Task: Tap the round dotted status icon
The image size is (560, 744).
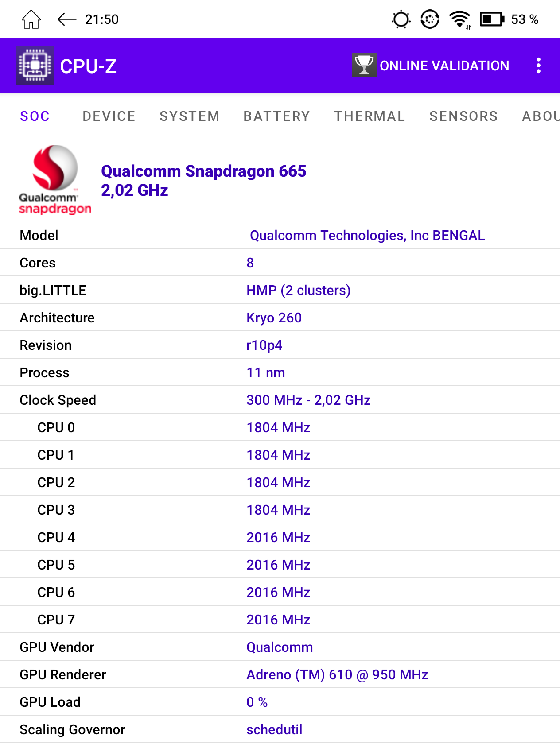Action: click(430, 19)
